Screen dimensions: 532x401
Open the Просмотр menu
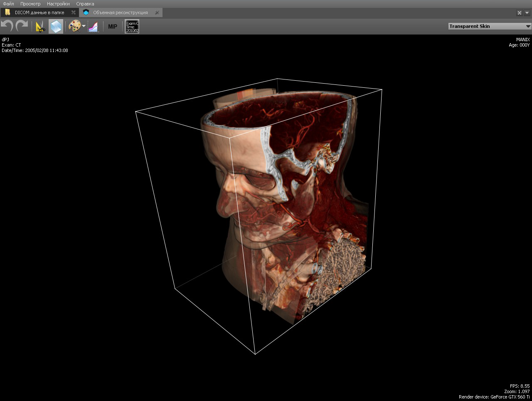pos(30,4)
